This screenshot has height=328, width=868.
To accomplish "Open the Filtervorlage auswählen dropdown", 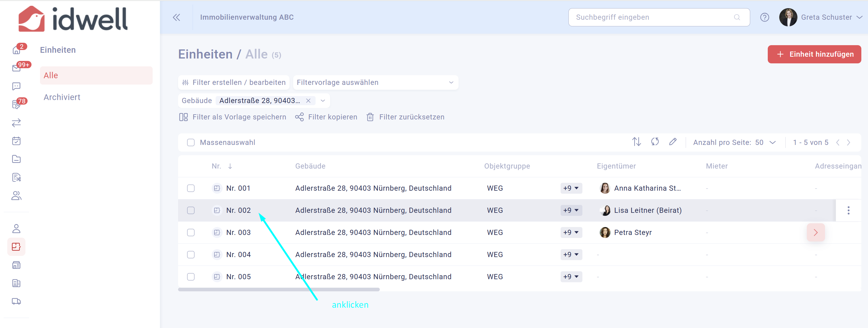I will point(375,82).
